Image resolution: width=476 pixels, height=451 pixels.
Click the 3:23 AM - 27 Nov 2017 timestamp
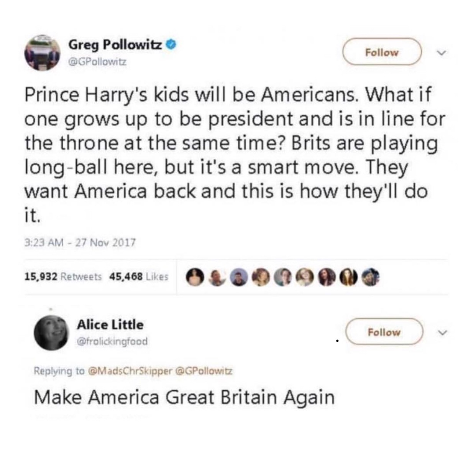coord(80,242)
